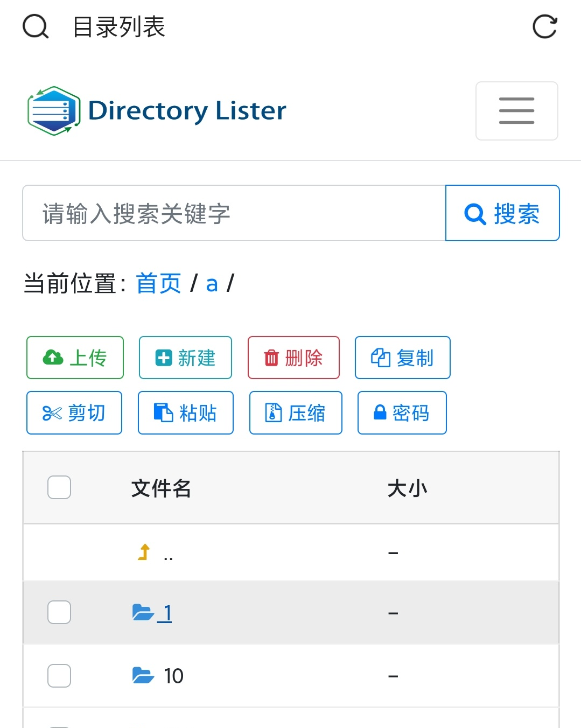The image size is (581, 728).
Task: Go to 首页 in the breadcrumb
Action: point(158,283)
